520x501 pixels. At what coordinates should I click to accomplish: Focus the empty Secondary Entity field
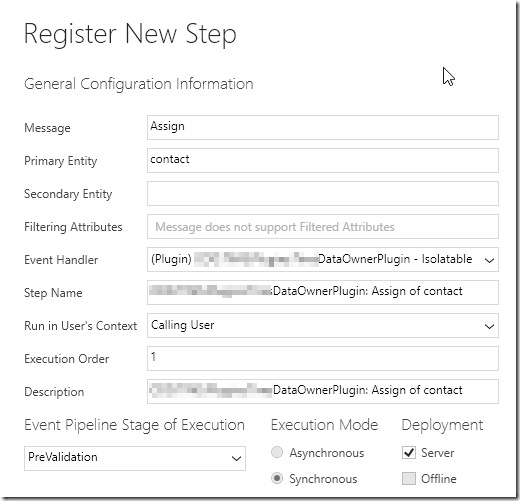(x=323, y=193)
